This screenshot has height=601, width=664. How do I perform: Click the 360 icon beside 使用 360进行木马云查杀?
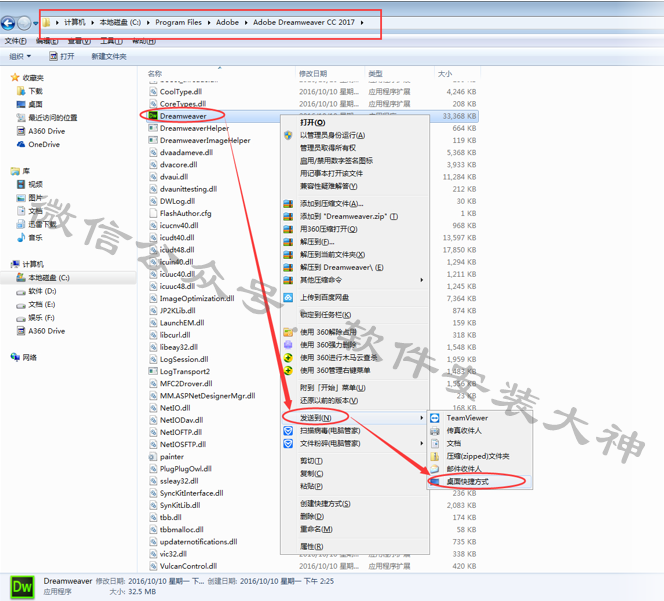pyautogui.click(x=288, y=357)
